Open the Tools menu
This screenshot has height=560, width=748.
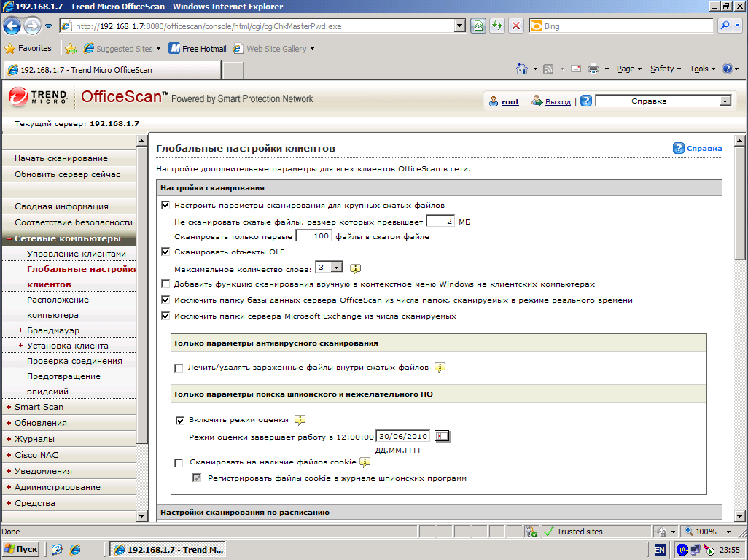[702, 69]
